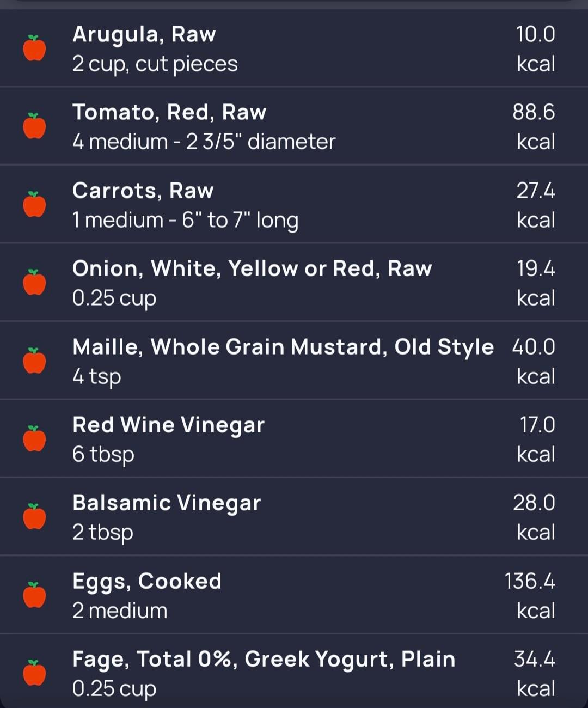Open the Tomato, Red, Raw entry
The width and height of the screenshot is (588, 708).
(x=169, y=113)
